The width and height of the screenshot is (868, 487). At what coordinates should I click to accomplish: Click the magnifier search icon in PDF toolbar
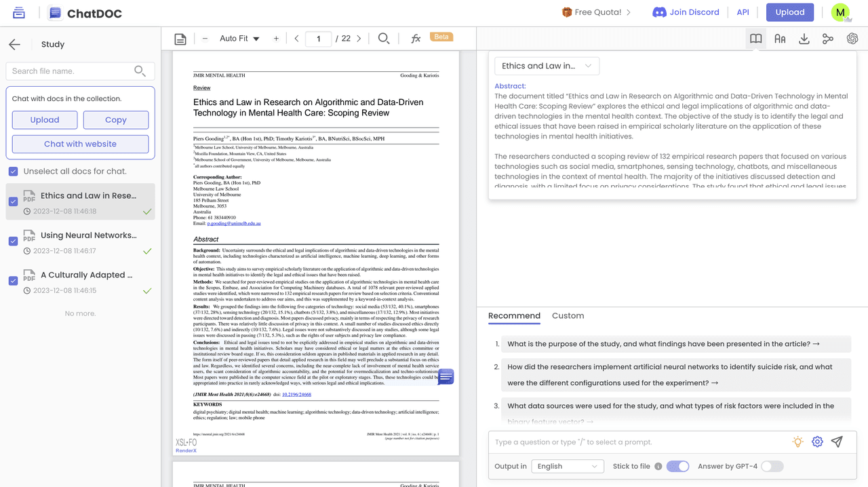tap(383, 39)
